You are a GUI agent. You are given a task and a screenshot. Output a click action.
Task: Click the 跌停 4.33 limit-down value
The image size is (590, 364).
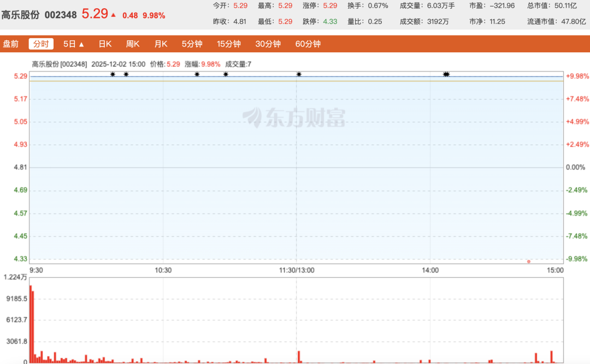click(330, 21)
